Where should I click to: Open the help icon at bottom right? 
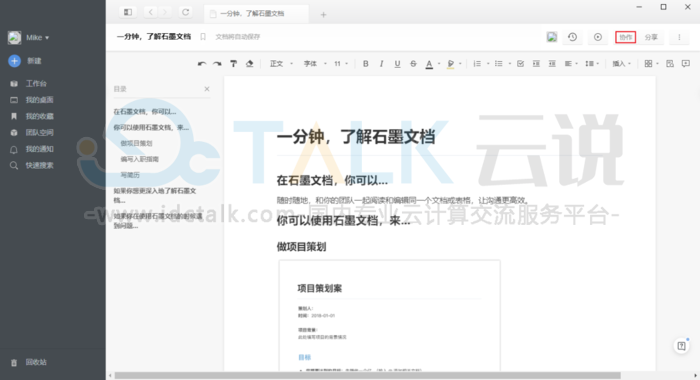point(682,346)
